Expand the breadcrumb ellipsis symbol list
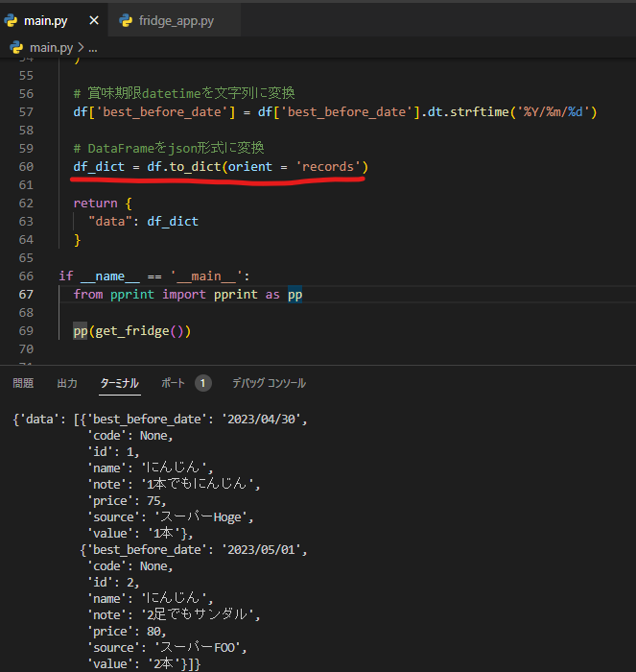Image resolution: width=636 pixels, height=672 pixels. click(x=92, y=47)
